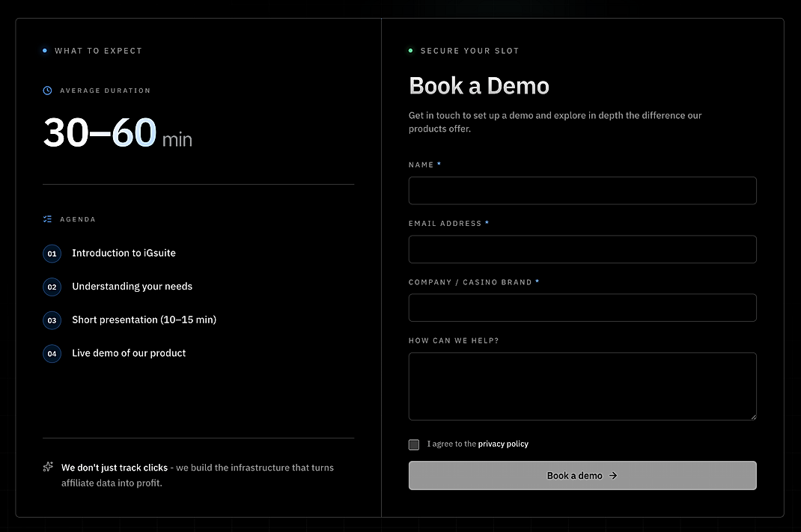801x532 pixels.
Task: Click 'Introduction to iGsuite' agenda item
Action: click(x=124, y=253)
